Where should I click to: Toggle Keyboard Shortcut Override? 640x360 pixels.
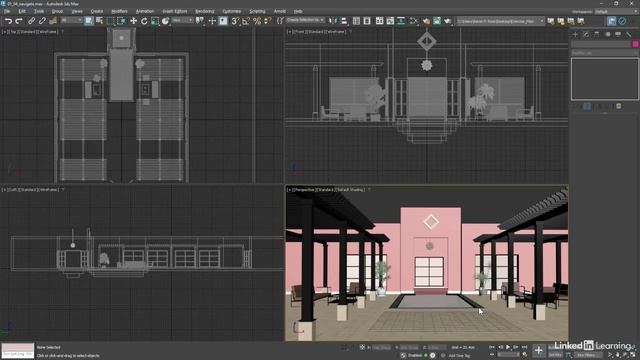223,21
